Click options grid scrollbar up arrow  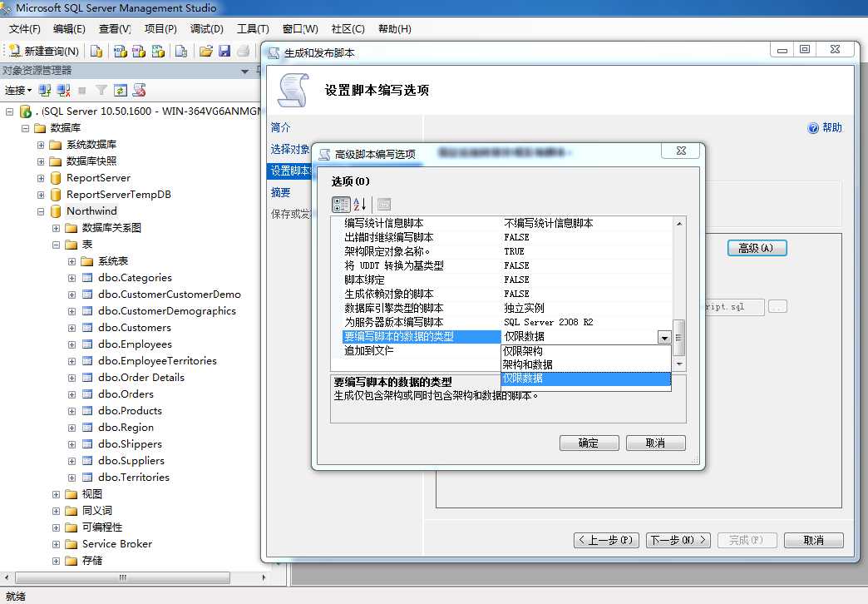pos(679,224)
